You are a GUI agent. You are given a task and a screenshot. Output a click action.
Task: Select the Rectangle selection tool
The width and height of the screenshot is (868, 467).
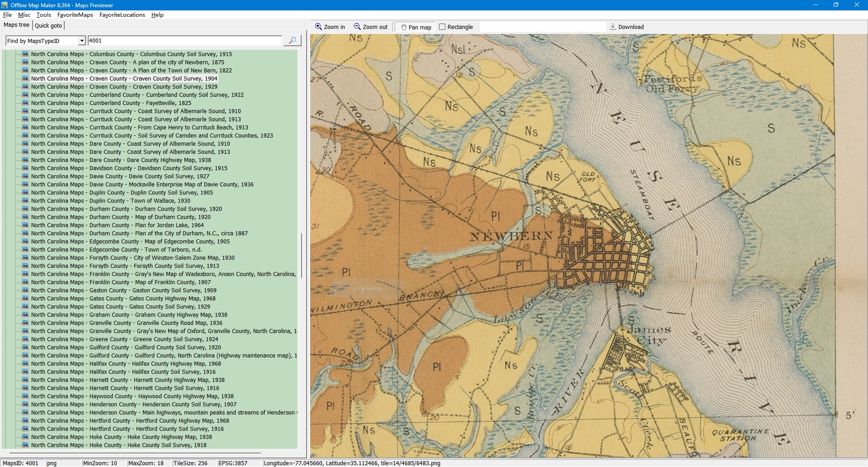(x=442, y=27)
